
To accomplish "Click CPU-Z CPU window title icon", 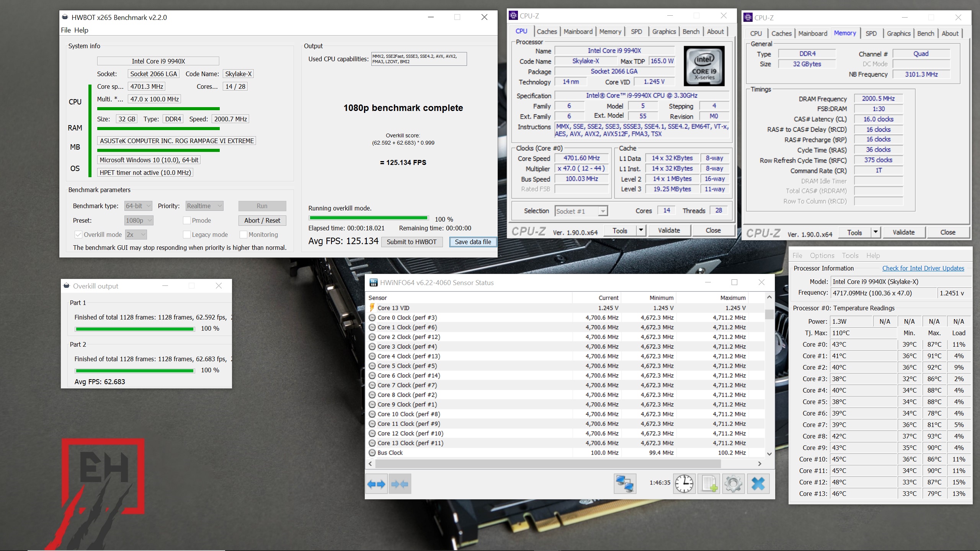I will [513, 16].
